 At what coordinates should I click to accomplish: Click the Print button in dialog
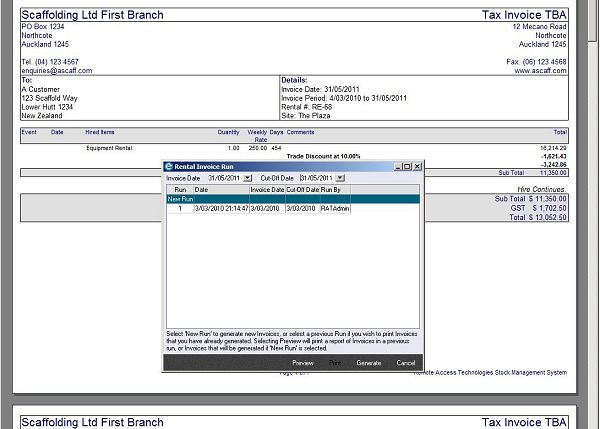click(x=335, y=362)
